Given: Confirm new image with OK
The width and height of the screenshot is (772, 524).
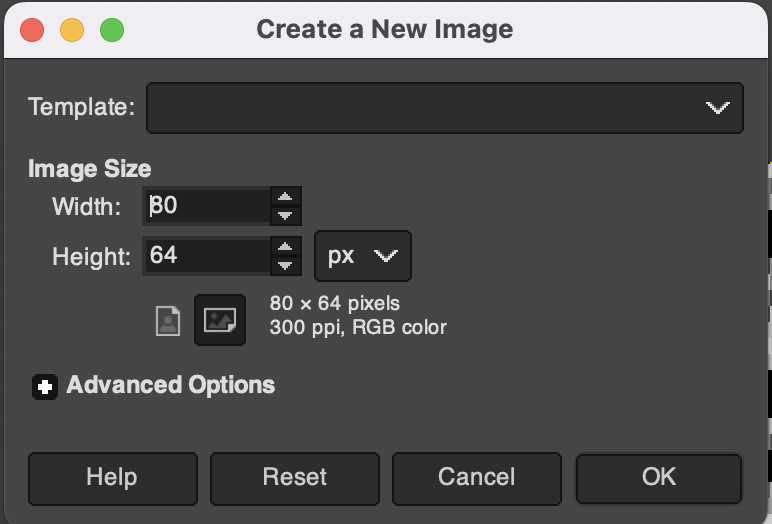Looking at the screenshot, I should [x=659, y=479].
